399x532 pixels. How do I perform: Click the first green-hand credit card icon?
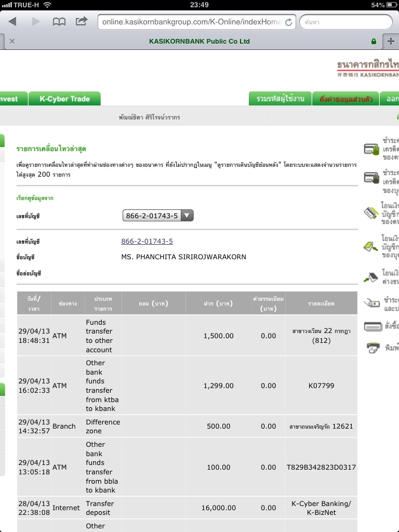(372, 149)
